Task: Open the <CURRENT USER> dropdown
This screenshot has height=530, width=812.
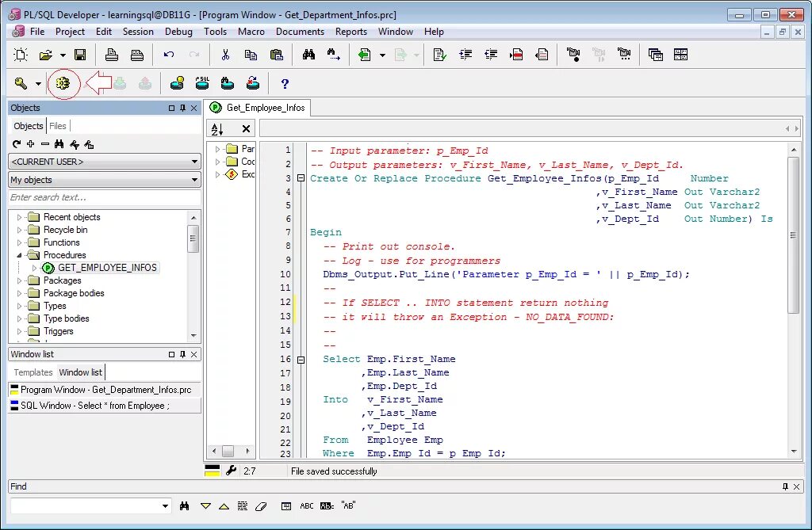Action: [x=195, y=162]
